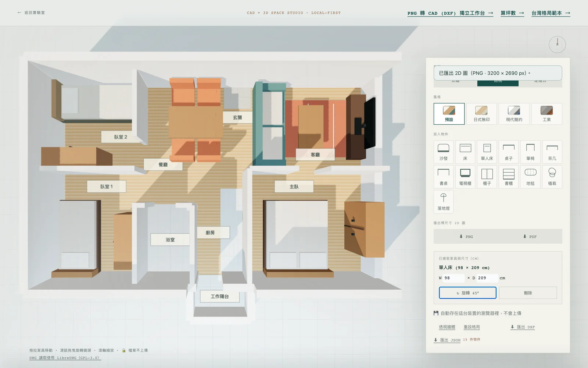Select the 餐廳 room label
Viewport: 588px width, 368px height.
[x=163, y=164]
